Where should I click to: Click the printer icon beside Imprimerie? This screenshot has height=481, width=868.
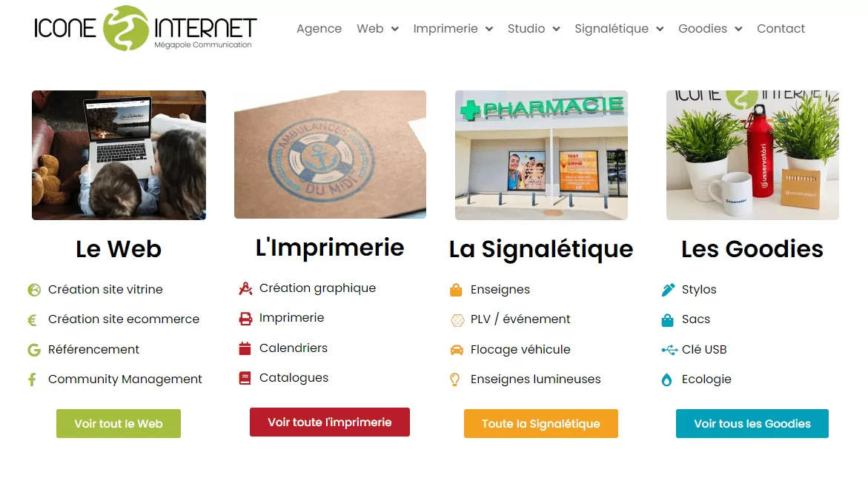245,318
